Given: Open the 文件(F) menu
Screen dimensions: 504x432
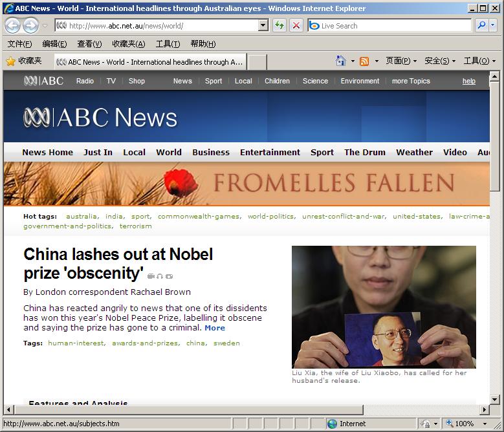Looking at the screenshot, I should [19, 44].
